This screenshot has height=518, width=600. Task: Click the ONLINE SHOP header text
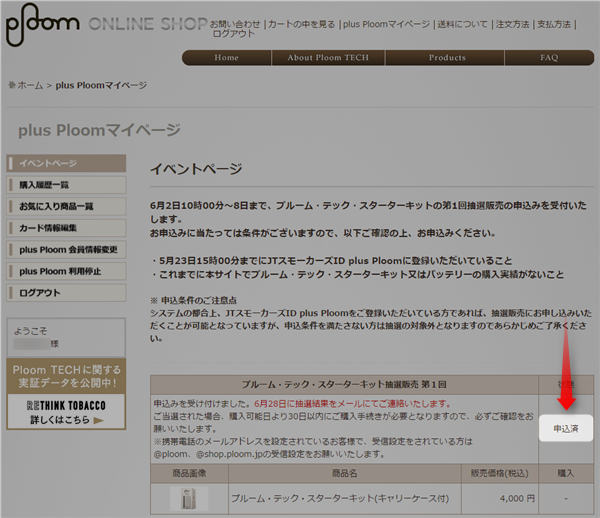point(148,24)
